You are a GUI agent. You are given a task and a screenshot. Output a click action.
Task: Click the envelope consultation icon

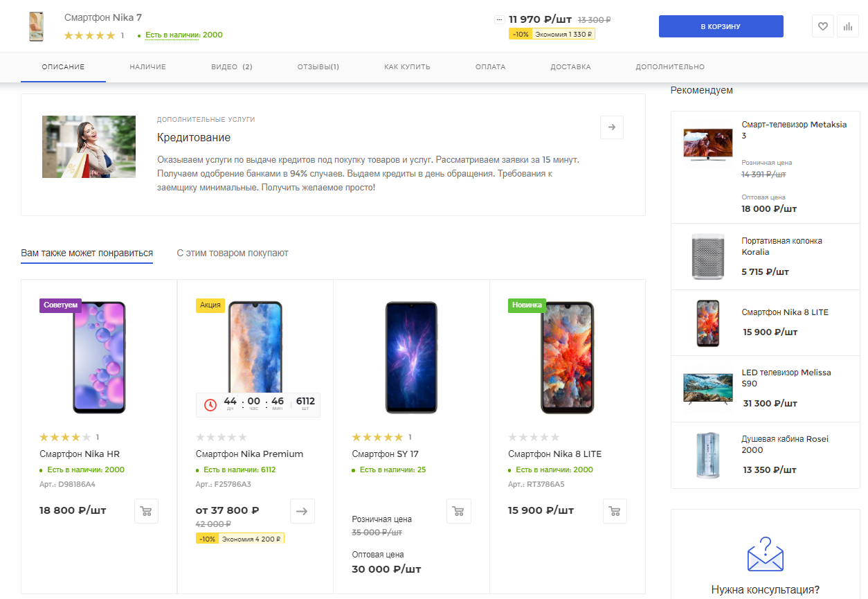point(765,554)
